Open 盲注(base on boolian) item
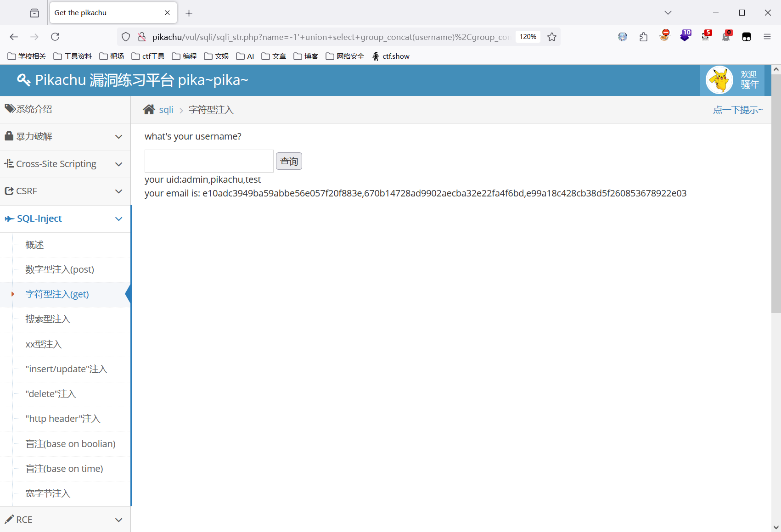 (x=65, y=444)
